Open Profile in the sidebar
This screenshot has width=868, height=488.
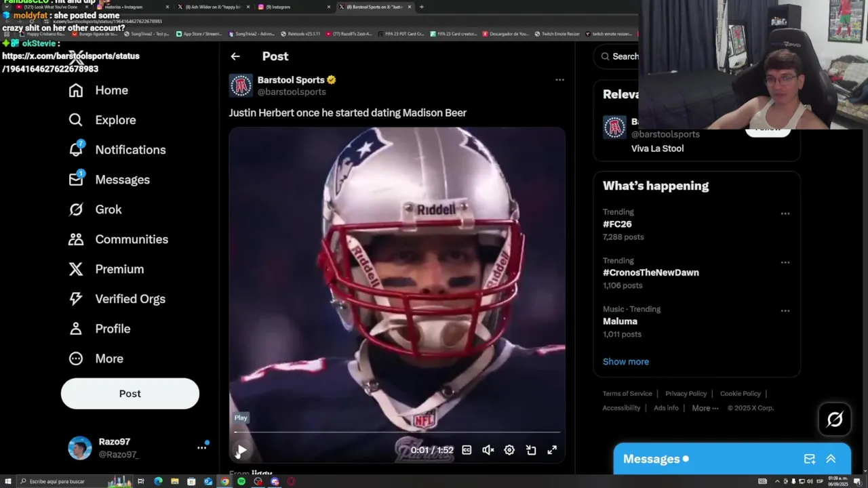tap(99, 329)
